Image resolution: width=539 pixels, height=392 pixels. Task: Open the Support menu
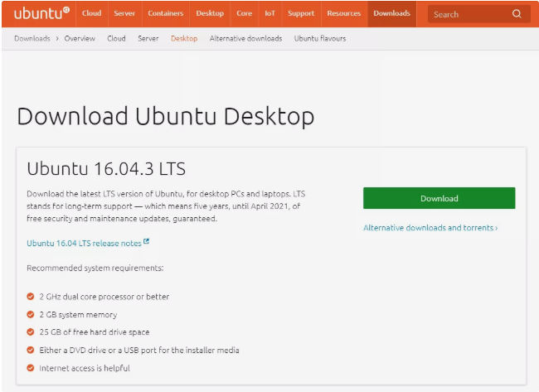[x=301, y=13]
